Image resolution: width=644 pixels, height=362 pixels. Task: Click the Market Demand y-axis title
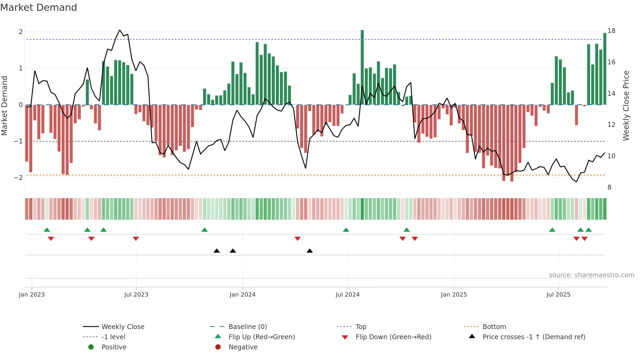(4, 106)
